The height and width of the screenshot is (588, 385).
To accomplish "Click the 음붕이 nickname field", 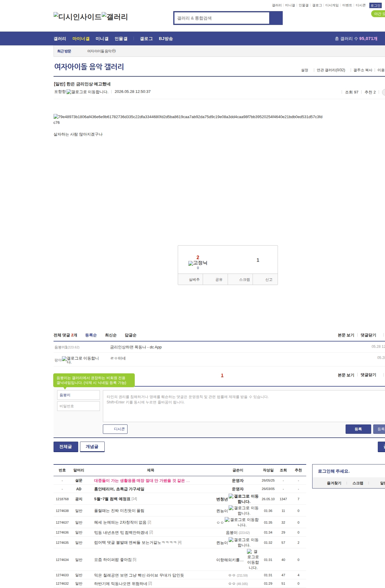I will (x=79, y=395).
